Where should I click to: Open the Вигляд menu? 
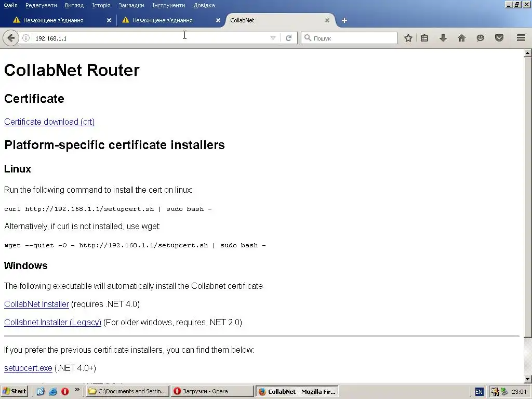74,5
